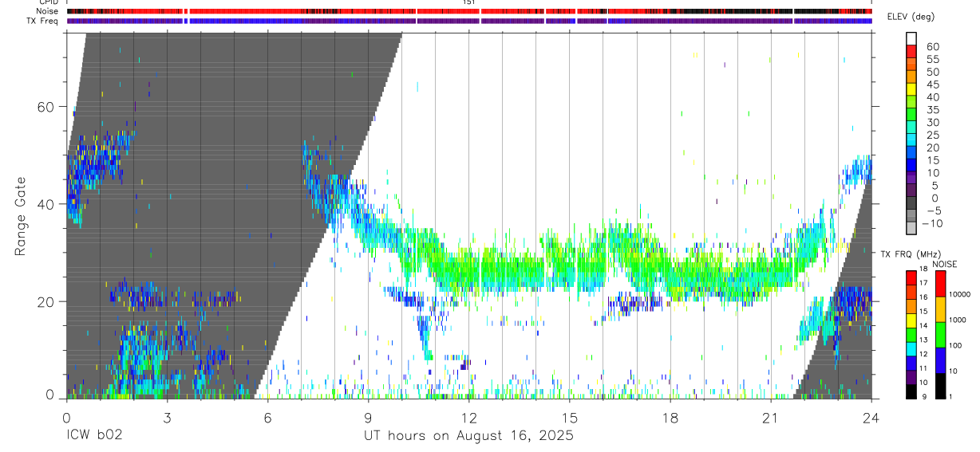Image resolution: width=980 pixels, height=452 pixels.
Task: Click the light gray bottom ELEV segment
Action: click(911, 229)
